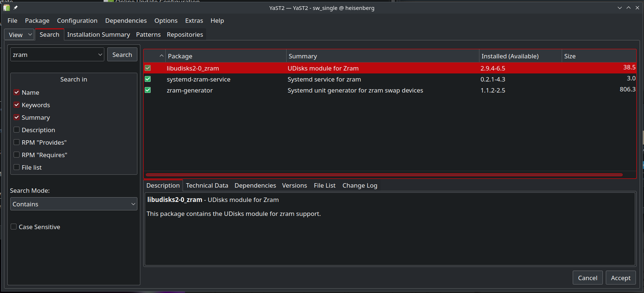Maximize the YaST2 window
This screenshot has width=644, height=293.
click(x=629, y=8)
